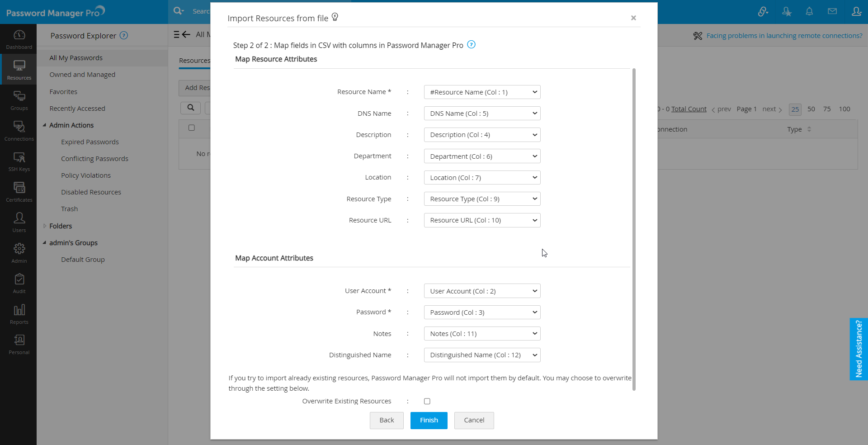The width and height of the screenshot is (868, 445).
Task: Click the dialog's vertical scrollbar
Action: click(x=634, y=226)
